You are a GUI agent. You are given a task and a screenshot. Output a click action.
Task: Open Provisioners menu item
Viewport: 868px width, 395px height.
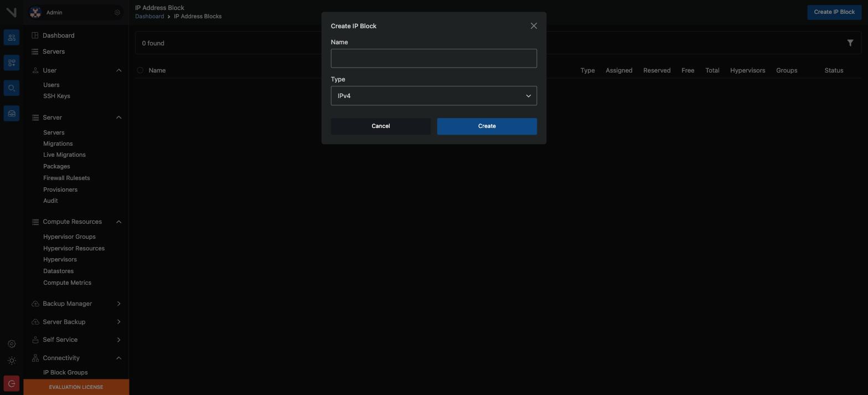[x=60, y=189]
